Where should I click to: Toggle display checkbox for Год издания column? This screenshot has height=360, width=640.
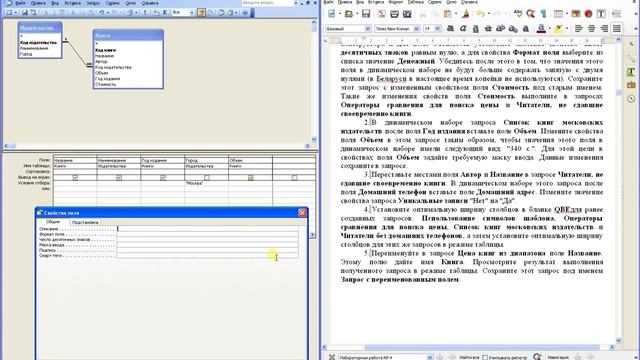pos(163,178)
